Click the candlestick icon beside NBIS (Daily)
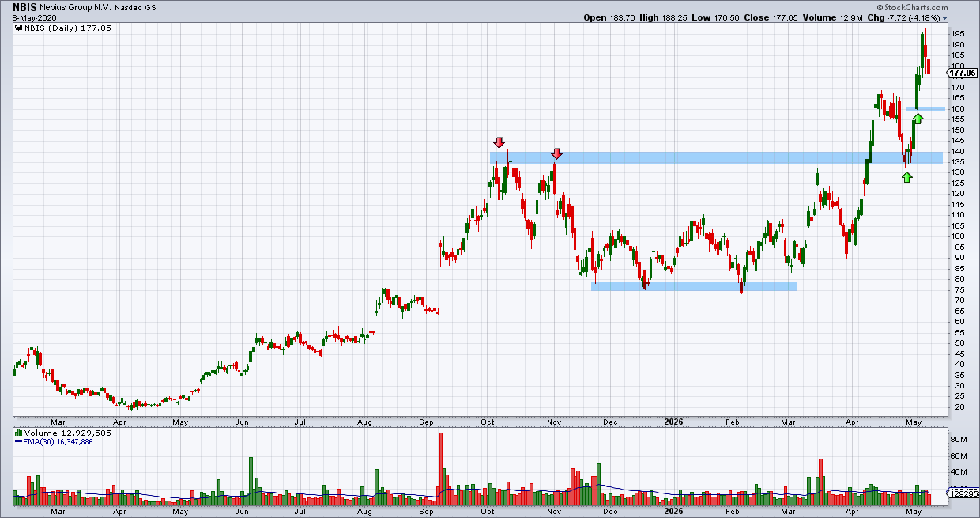980x518 pixels. click(x=17, y=28)
